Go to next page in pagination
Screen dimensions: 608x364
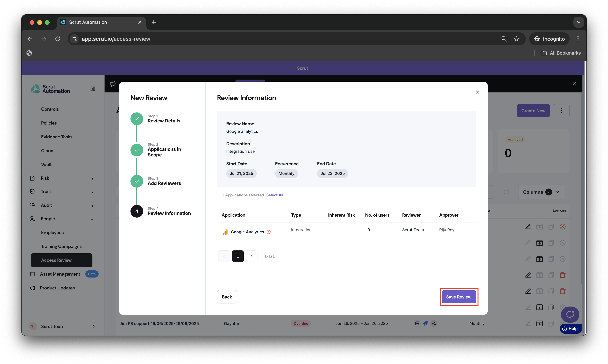251,256
